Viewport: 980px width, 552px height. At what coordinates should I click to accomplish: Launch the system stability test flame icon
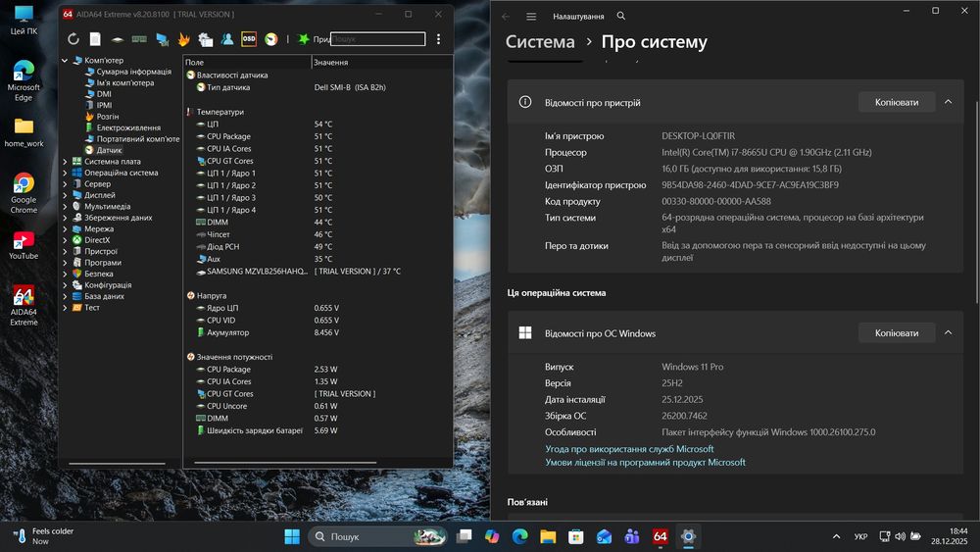point(184,39)
